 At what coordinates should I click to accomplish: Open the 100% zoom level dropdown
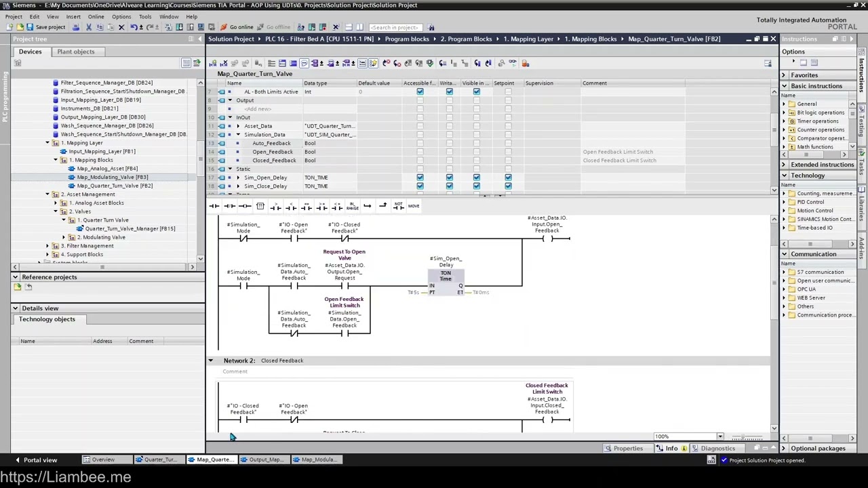click(x=720, y=437)
